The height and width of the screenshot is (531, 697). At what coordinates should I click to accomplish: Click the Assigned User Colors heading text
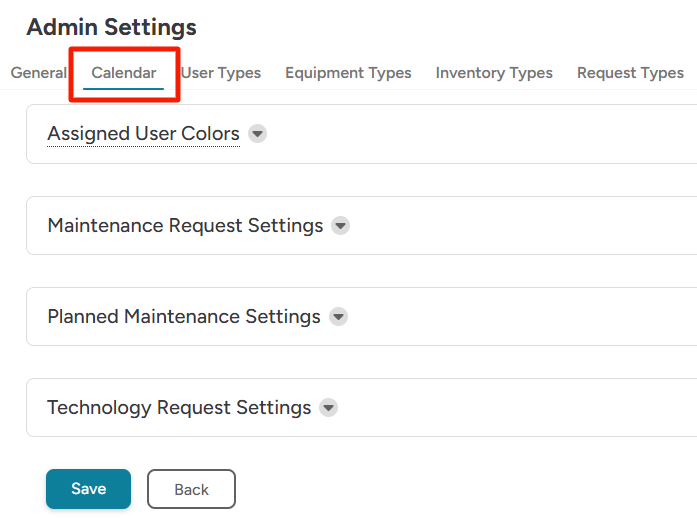pyautogui.click(x=143, y=134)
